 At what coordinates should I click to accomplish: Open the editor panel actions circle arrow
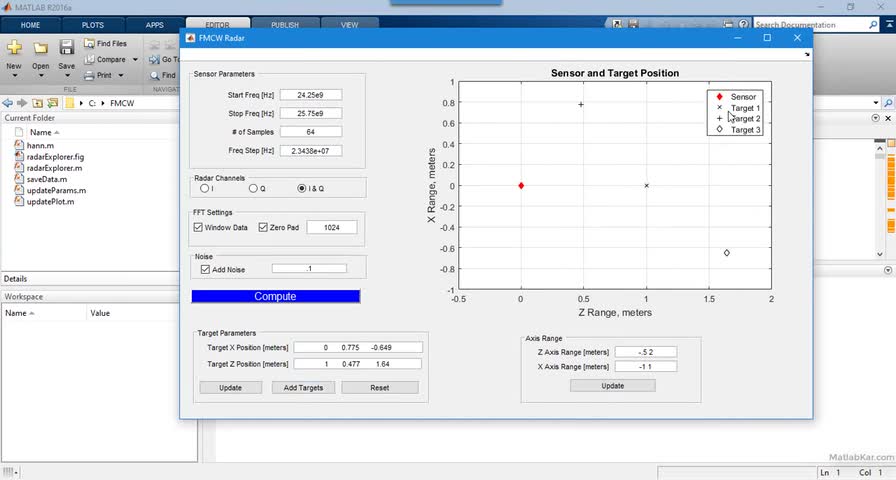point(875,118)
